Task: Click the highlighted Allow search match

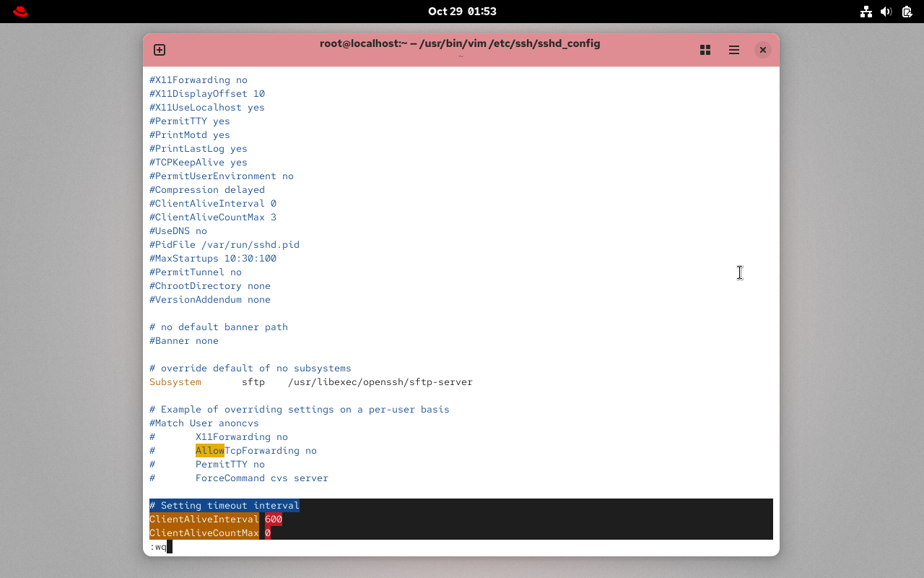Action: pyautogui.click(x=210, y=450)
